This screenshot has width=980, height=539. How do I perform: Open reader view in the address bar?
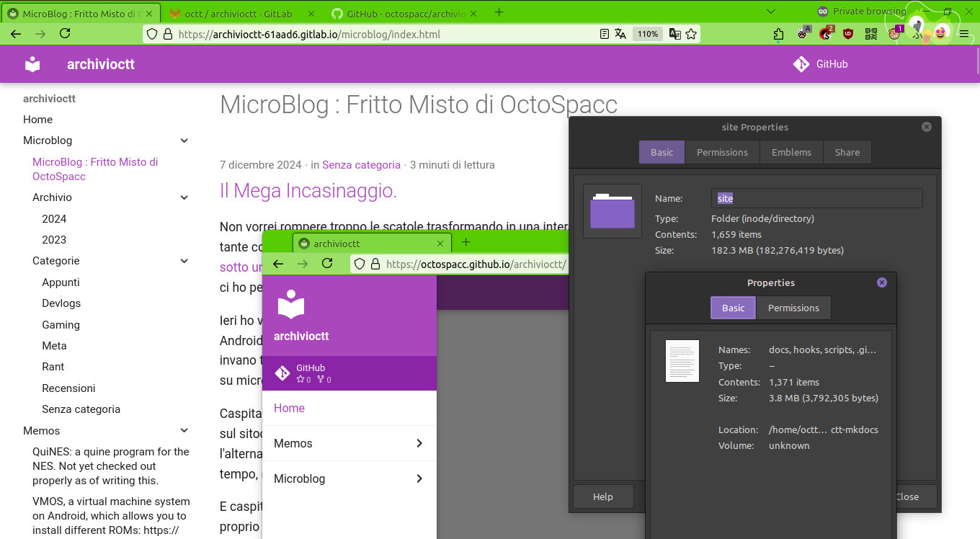coord(605,34)
